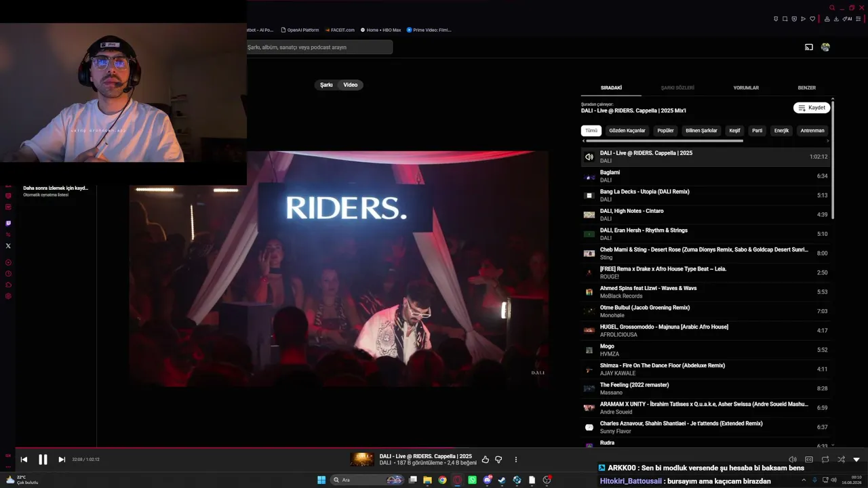This screenshot has width=868, height=488.
Task: Open X (Twitter) from the browser sidebar
Action: pos(8,246)
